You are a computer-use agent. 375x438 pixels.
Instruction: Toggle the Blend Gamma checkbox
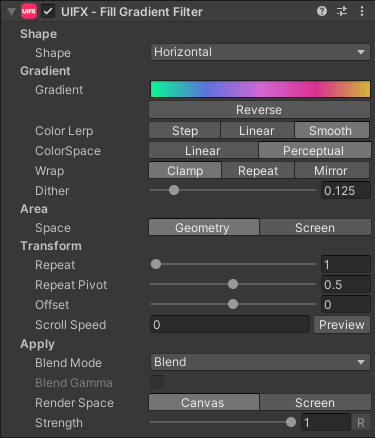157,382
